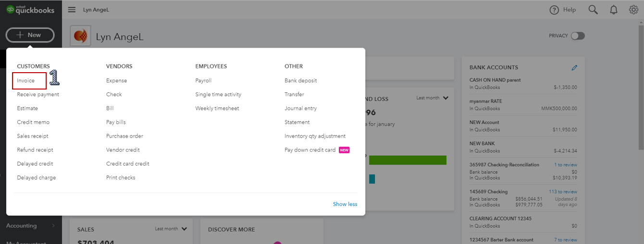
Task: Select Refund receipt
Action: click(35, 150)
